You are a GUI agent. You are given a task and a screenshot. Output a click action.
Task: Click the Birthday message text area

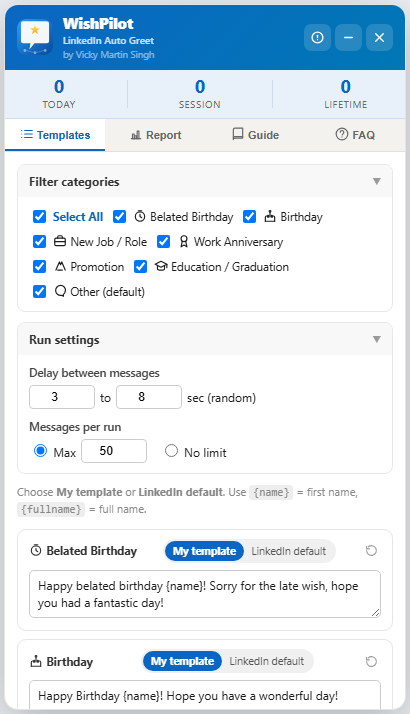(205, 695)
